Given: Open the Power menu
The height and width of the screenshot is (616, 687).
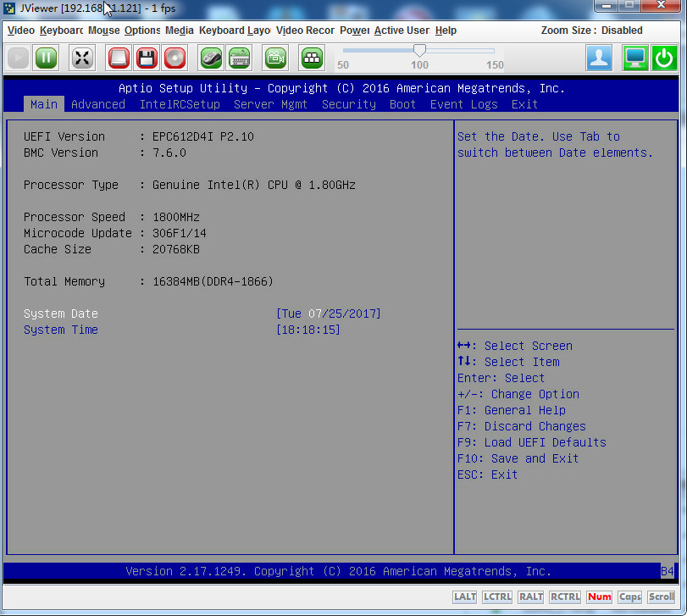Looking at the screenshot, I should (x=354, y=31).
